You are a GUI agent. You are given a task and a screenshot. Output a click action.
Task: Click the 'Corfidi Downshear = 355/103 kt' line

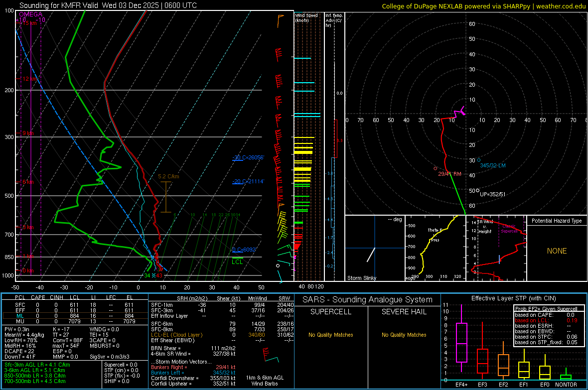pos(193,378)
